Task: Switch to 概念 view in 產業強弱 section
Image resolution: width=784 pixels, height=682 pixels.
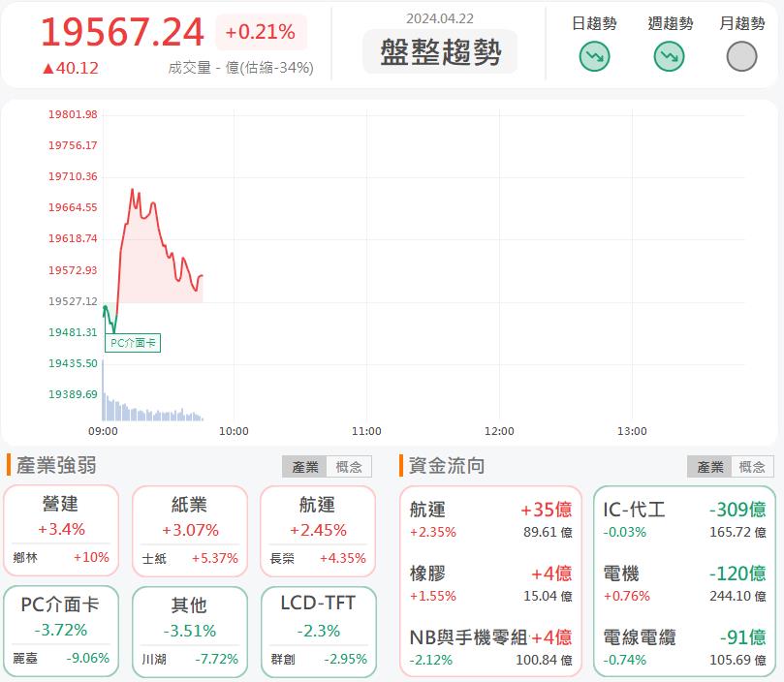Action: [347, 466]
